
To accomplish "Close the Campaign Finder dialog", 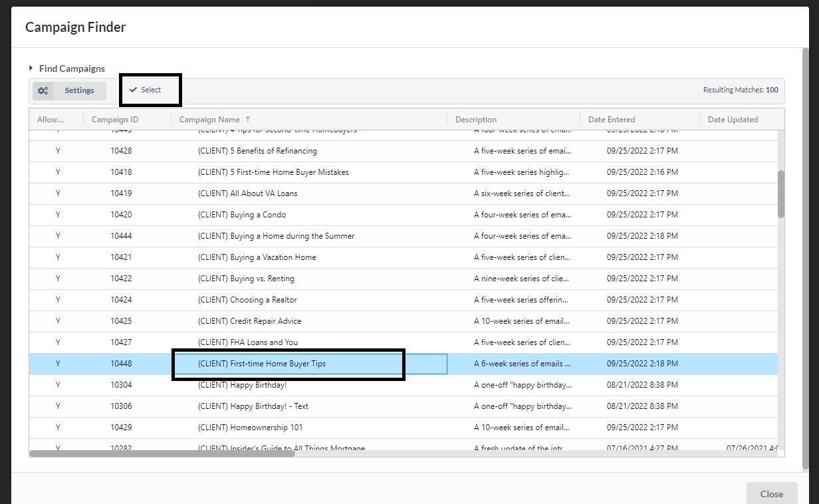I will [x=771, y=493].
